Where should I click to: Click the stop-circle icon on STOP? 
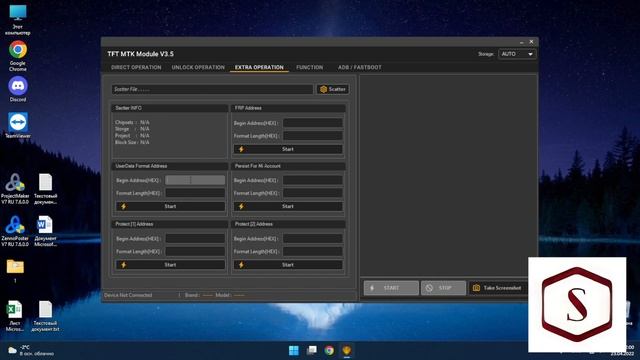click(429, 288)
